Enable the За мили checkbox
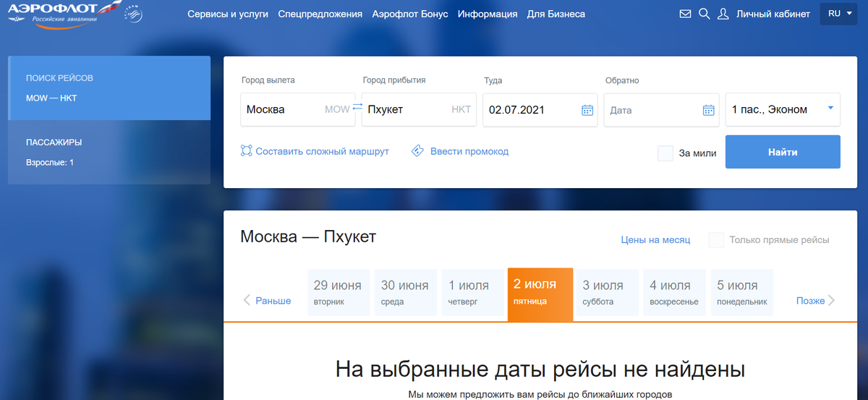This screenshot has width=868, height=400. [665, 153]
